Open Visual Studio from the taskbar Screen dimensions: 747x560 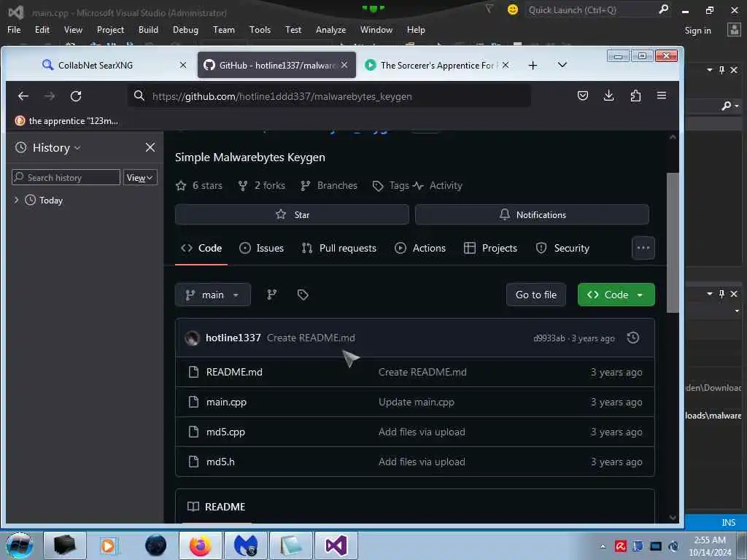(x=336, y=545)
